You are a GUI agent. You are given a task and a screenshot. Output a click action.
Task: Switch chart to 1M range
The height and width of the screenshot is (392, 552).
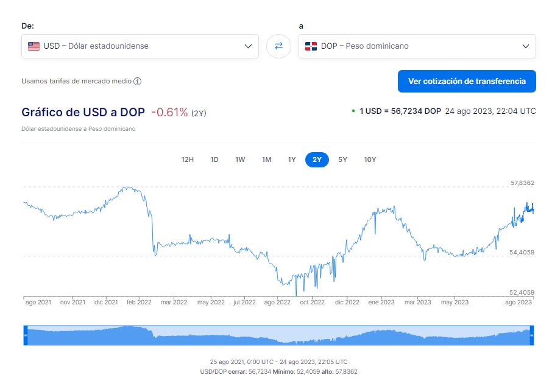tap(266, 159)
